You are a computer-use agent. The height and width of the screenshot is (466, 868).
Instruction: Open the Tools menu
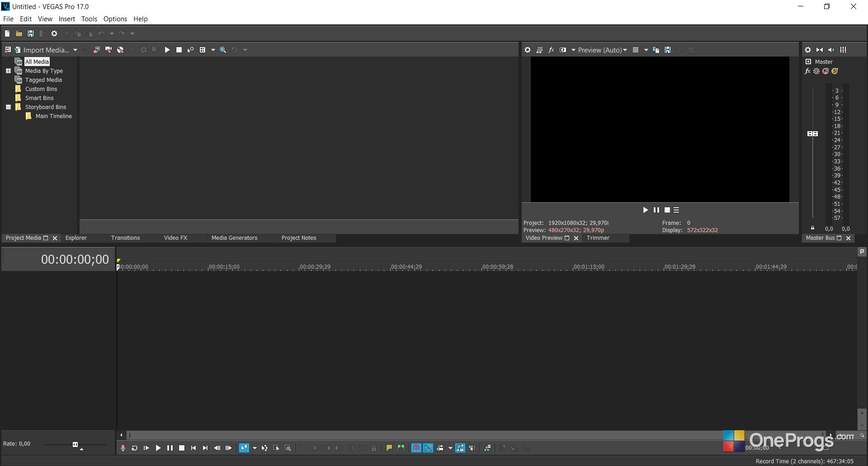tap(89, 19)
